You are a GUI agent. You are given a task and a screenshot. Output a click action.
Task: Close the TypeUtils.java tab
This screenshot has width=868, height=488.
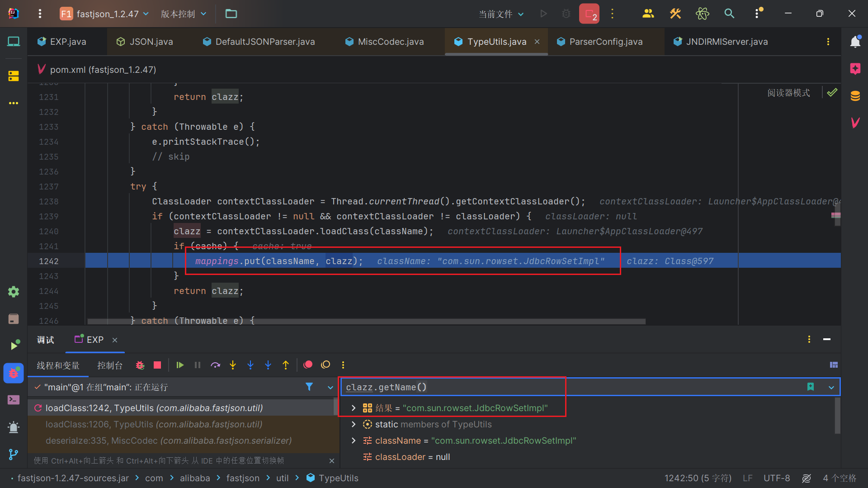click(x=537, y=42)
